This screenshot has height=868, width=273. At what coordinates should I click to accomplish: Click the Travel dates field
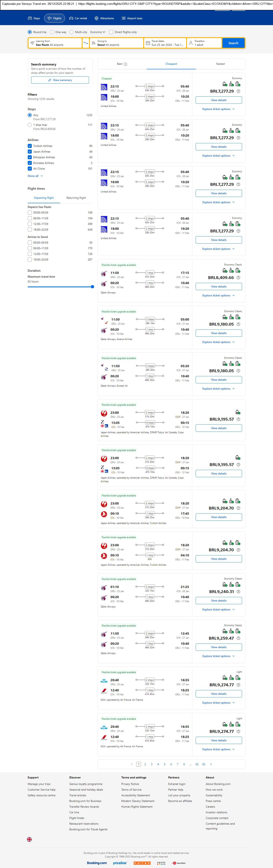(x=165, y=43)
